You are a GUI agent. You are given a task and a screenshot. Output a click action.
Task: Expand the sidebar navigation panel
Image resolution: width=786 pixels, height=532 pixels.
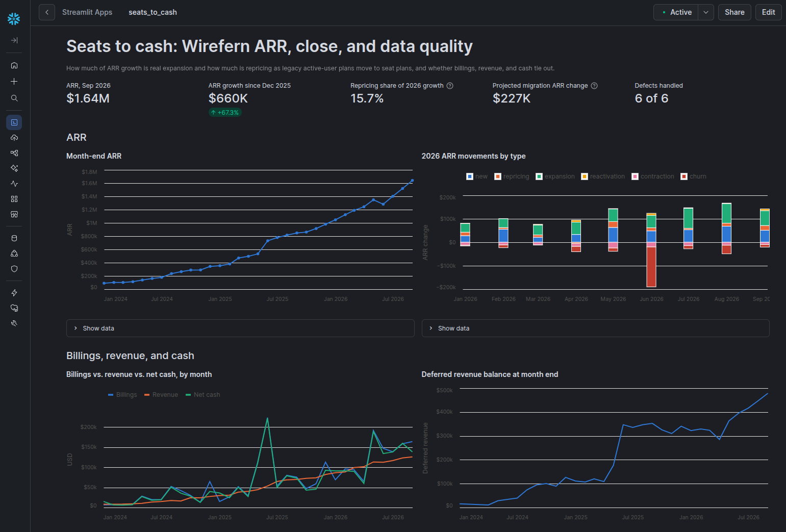point(14,40)
